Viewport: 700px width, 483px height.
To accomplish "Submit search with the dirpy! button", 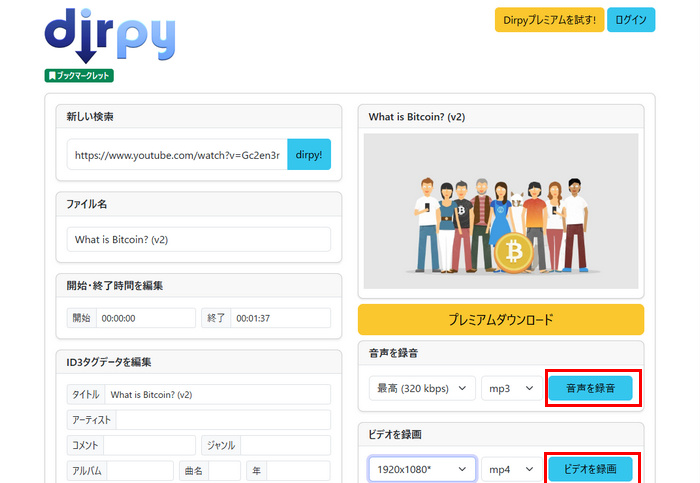I will (309, 154).
